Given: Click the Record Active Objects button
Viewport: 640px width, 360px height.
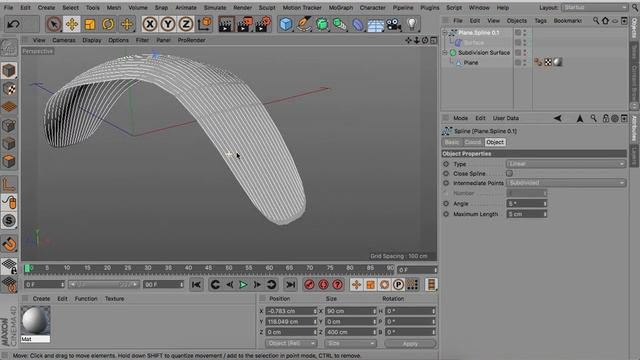Looking at the screenshot, I should point(309,284).
